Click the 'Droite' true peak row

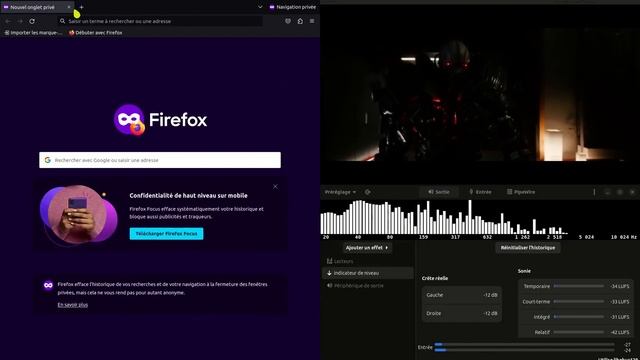tap(462, 313)
